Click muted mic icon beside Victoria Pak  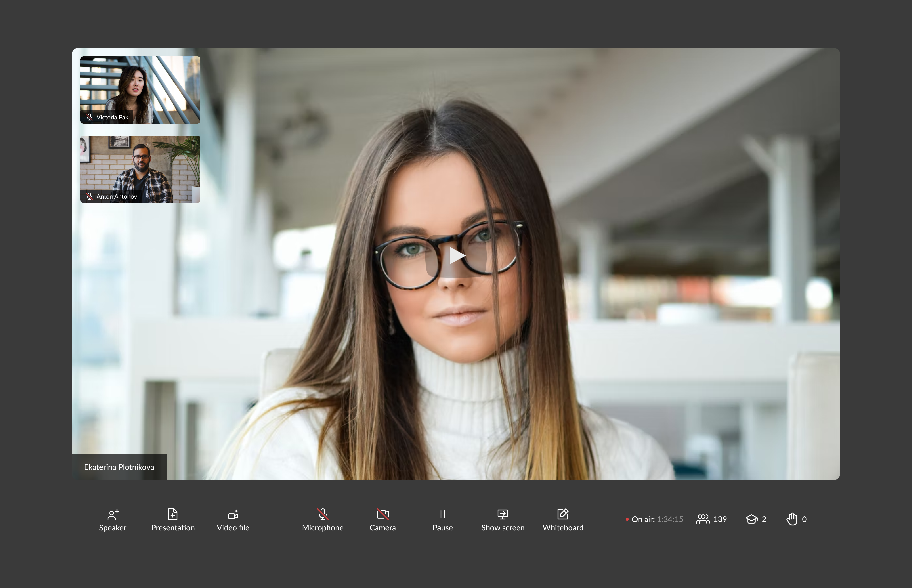pyautogui.click(x=89, y=117)
